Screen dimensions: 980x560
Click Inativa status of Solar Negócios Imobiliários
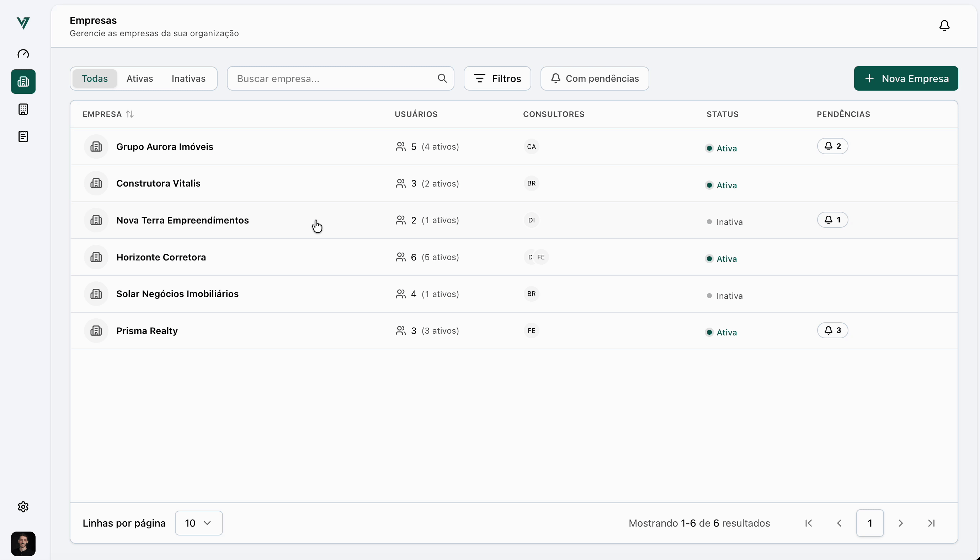[725, 296]
